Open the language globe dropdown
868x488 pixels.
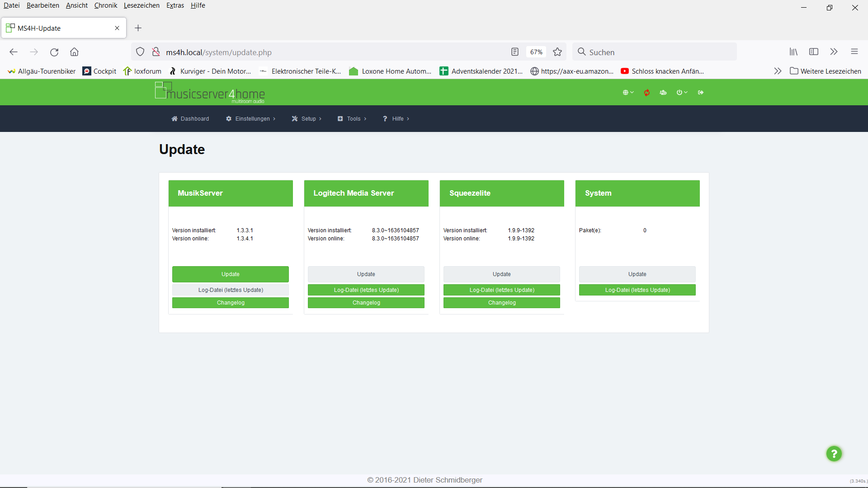628,93
